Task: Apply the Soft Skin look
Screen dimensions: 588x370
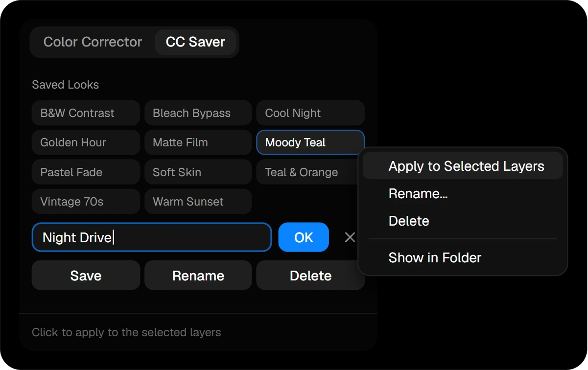Action: tap(198, 172)
